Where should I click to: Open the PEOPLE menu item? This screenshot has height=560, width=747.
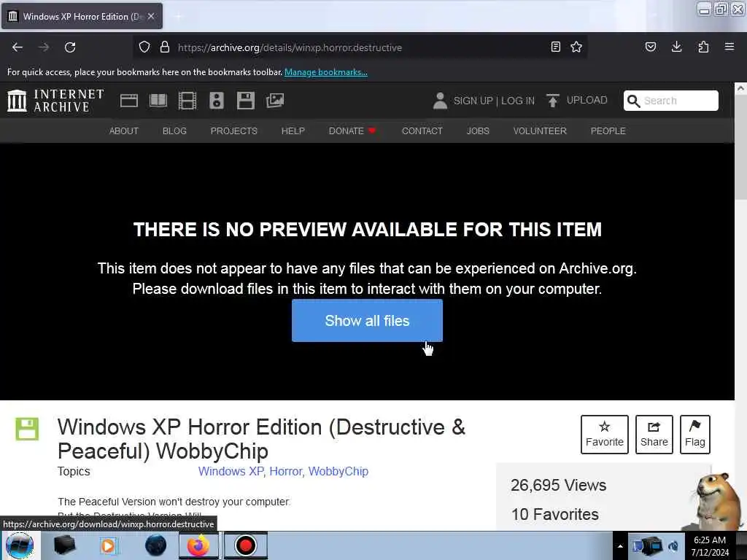coord(608,131)
